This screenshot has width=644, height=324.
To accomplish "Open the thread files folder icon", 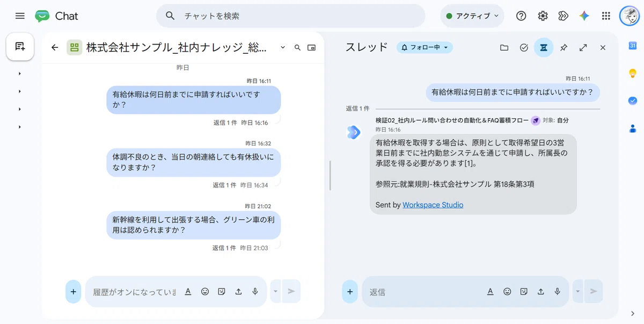I will (x=504, y=47).
